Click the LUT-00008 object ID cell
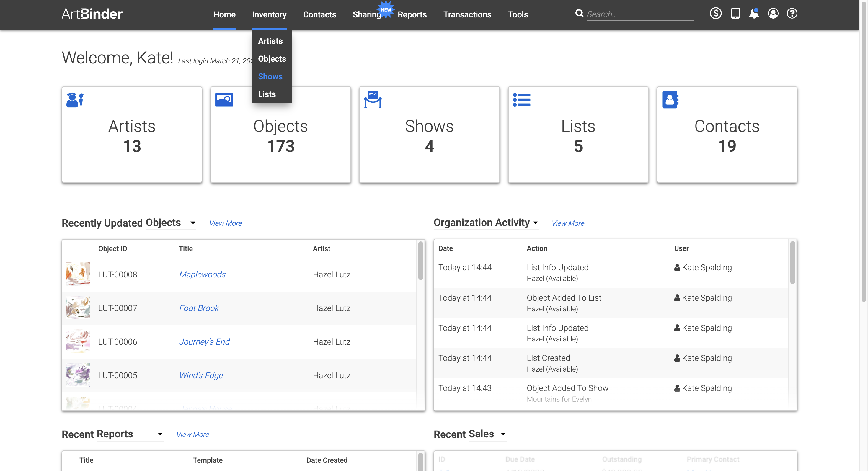 118,274
